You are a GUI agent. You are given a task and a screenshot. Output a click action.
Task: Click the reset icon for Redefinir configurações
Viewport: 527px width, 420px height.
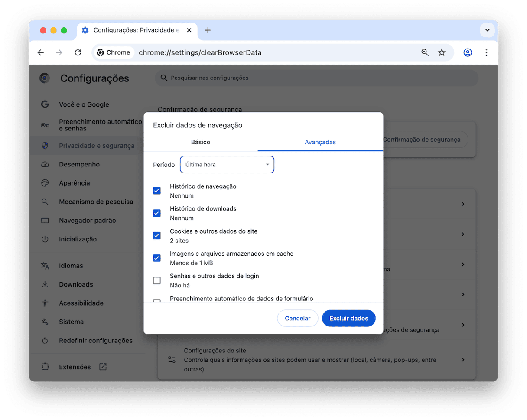pos(45,341)
